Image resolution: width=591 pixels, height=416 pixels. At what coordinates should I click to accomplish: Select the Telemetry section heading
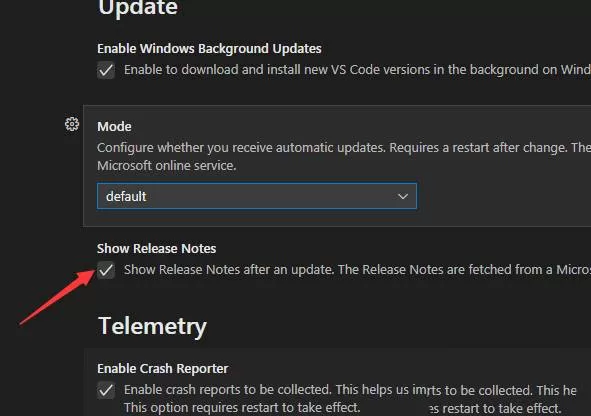click(x=152, y=326)
